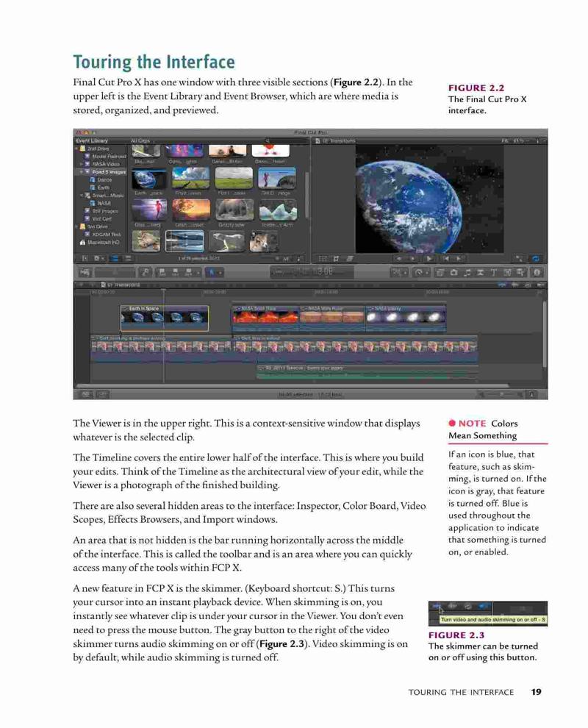This screenshot has width=588, height=728.
Task: Click the keyword editor key icon
Action: pos(146,273)
